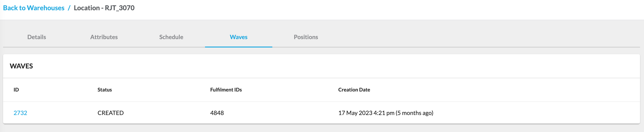The image size is (644, 132).
Task: Click the Creation Date column header
Action: tap(354, 90)
